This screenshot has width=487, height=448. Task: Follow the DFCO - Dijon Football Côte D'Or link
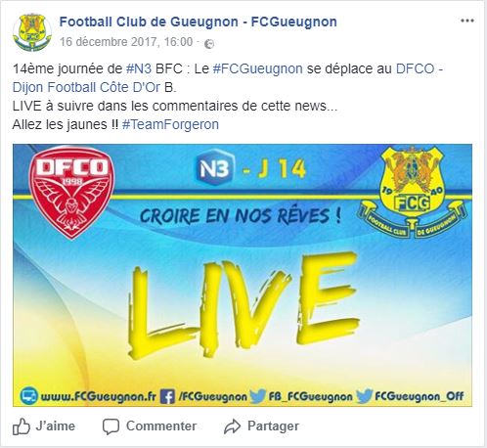coord(228,78)
